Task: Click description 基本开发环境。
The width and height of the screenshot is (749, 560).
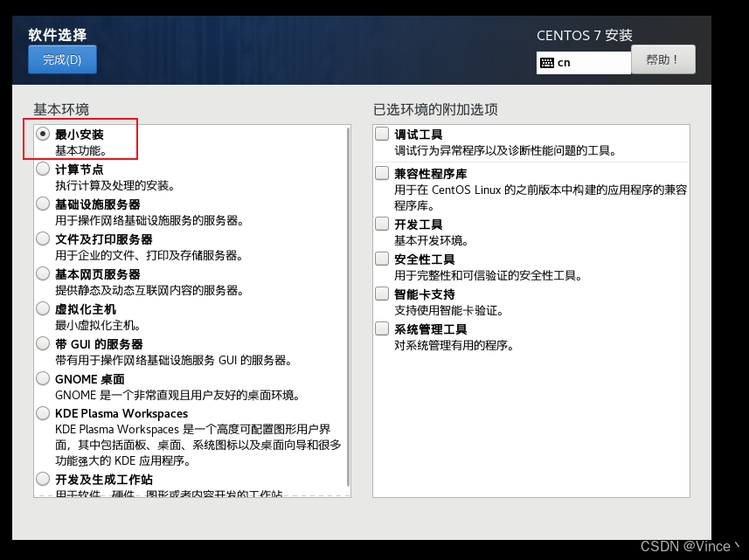Action: click(x=431, y=240)
